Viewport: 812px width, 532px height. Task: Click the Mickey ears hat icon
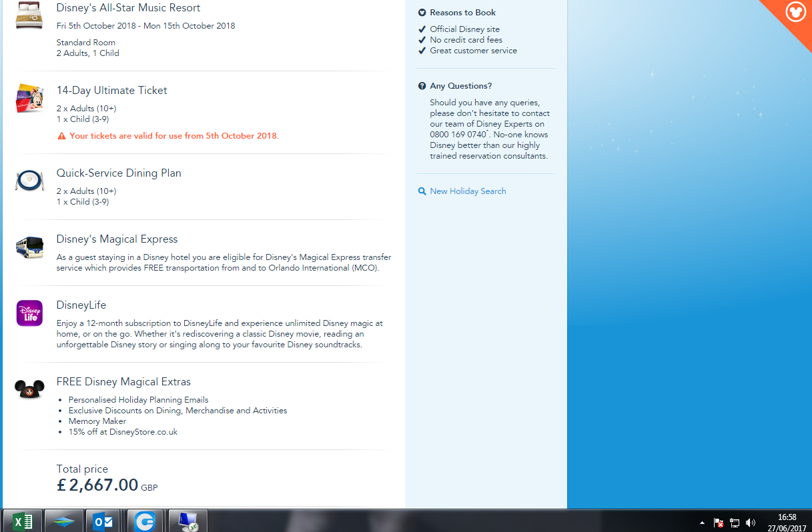30,388
